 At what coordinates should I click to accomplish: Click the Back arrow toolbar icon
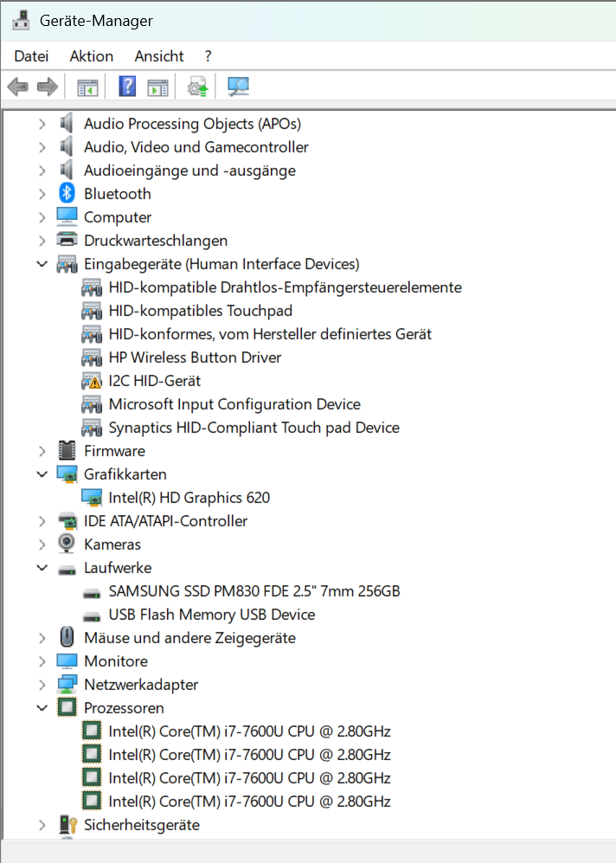(x=18, y=87)
